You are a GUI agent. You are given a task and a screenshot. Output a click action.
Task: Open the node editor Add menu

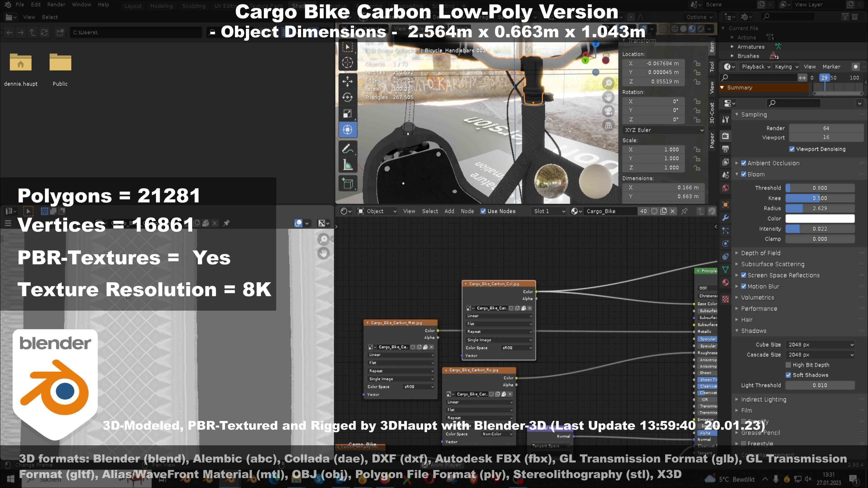tap(449, 211)
